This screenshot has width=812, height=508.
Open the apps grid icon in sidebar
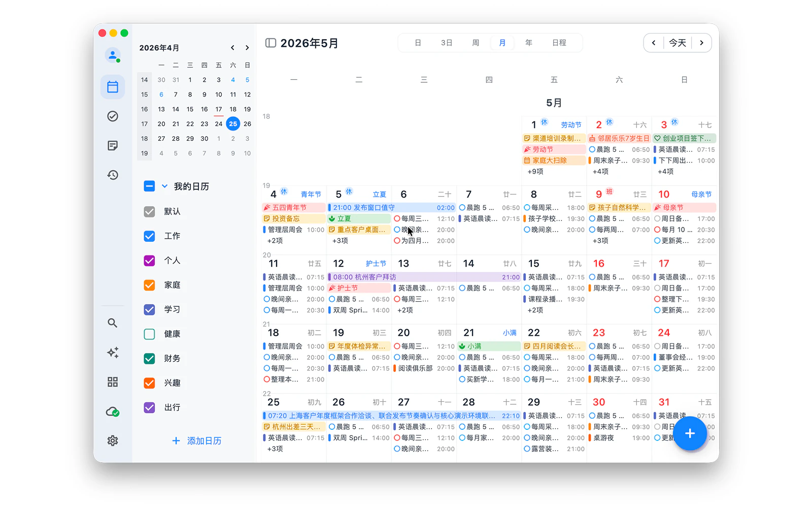[x=112, y=382]
